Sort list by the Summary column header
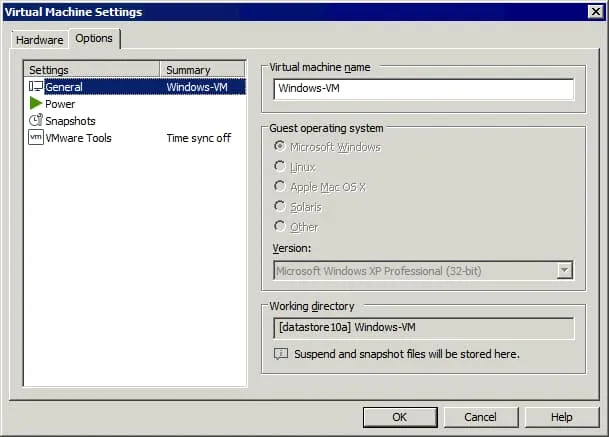 [x=201, y=70]
